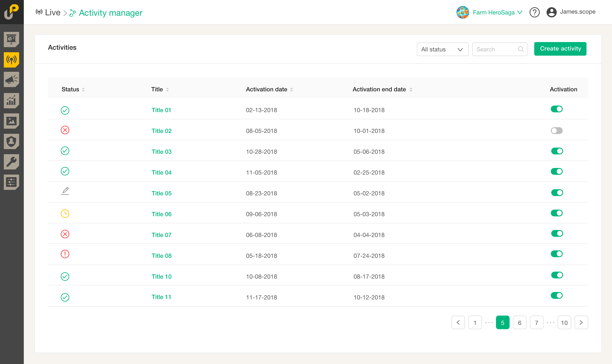The image size is (612, 364).
Task: Click the help question mark icon
Action: tap(534, 12)
